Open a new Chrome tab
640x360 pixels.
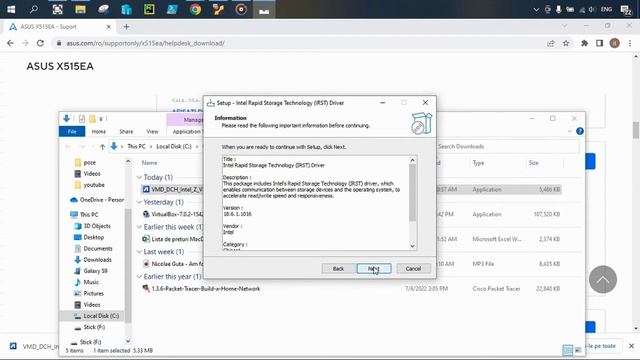click(x=126, y=27)
